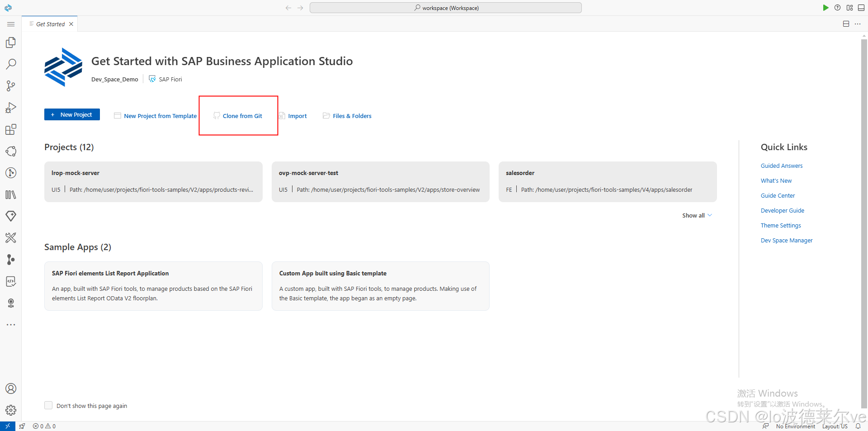
Task: Open the salesorder project card
Action: click(x=608, y=182)
